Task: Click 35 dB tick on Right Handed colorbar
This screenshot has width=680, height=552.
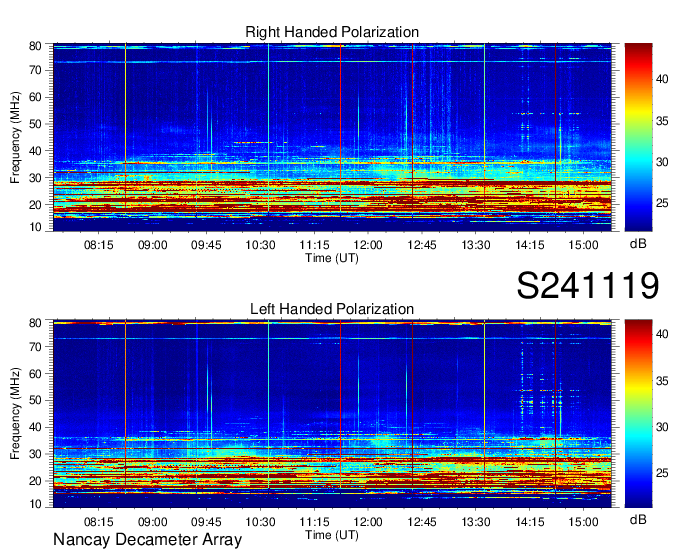Action: click(x=662, y=121)
